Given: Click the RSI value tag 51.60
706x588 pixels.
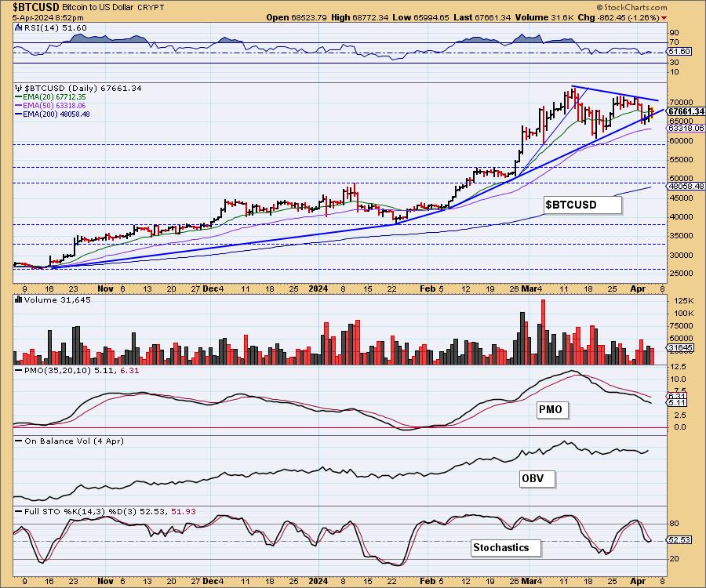Looking at the screenshot, I should tap(679, 52).
